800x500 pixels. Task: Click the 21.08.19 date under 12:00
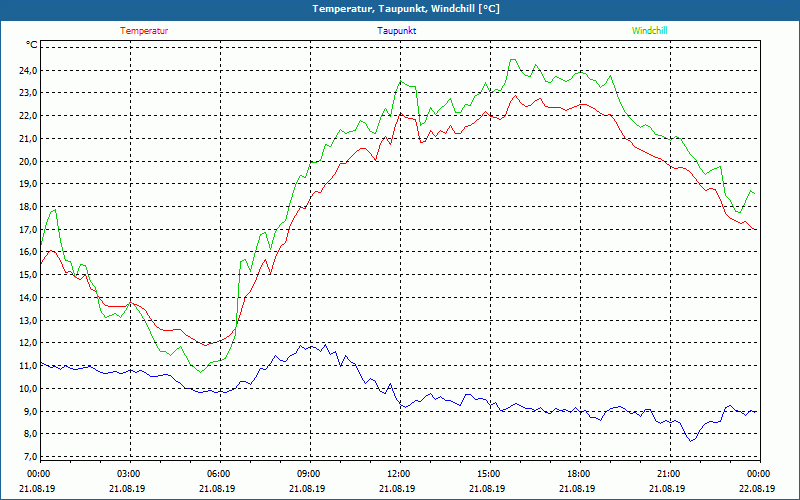pos(397,488)
